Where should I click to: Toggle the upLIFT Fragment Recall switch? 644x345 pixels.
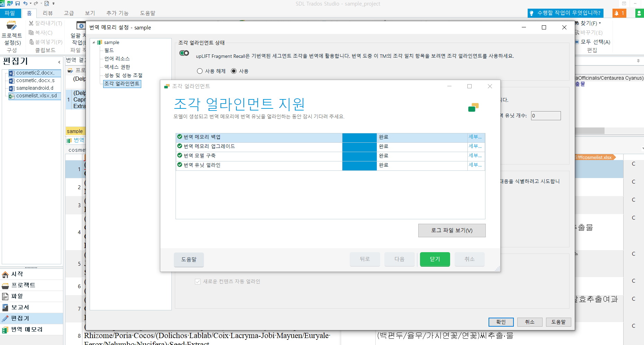click(184, 53)
